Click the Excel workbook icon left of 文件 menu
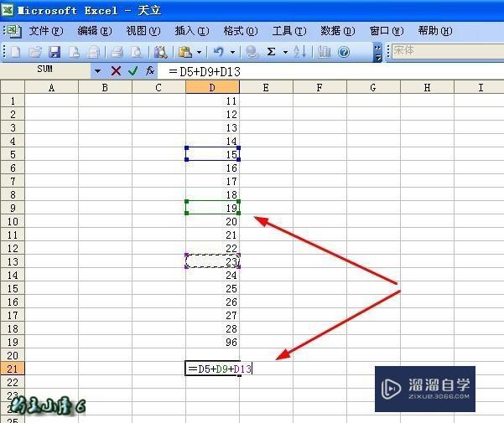Viewport: 504px width, 423px height. point(14,31)
